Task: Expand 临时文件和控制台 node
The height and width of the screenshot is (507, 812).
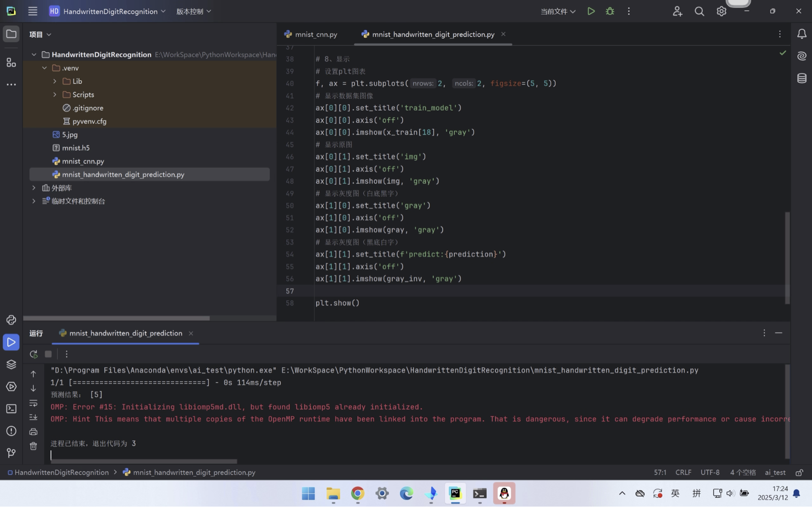Action: pyautogui.click(x=34, y=201)
